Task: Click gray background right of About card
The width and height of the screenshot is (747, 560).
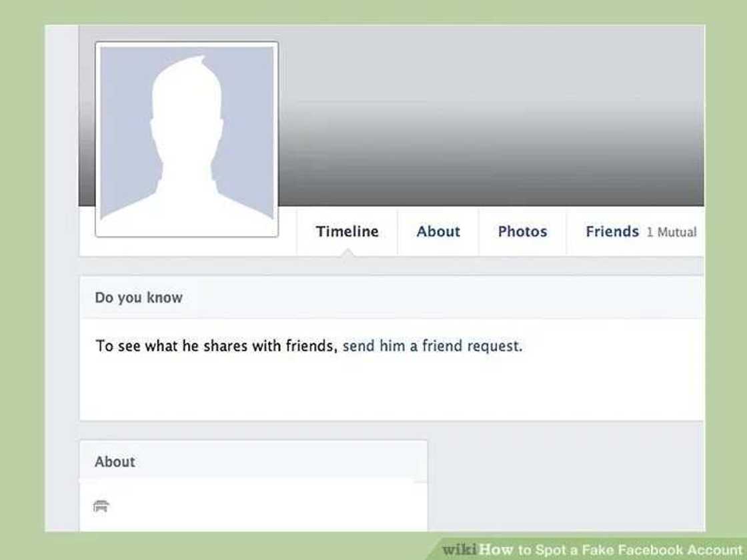Action: coord(566,481)
